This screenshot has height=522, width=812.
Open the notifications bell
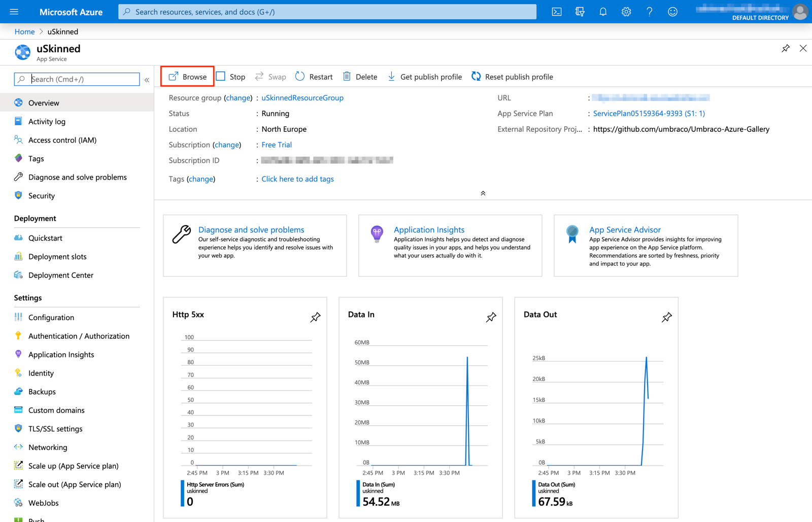point(603,12)
